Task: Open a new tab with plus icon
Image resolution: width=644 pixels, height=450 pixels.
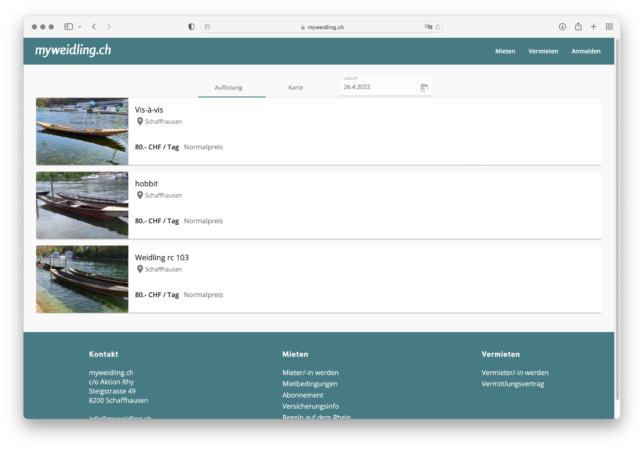Action: pos(593,27)
